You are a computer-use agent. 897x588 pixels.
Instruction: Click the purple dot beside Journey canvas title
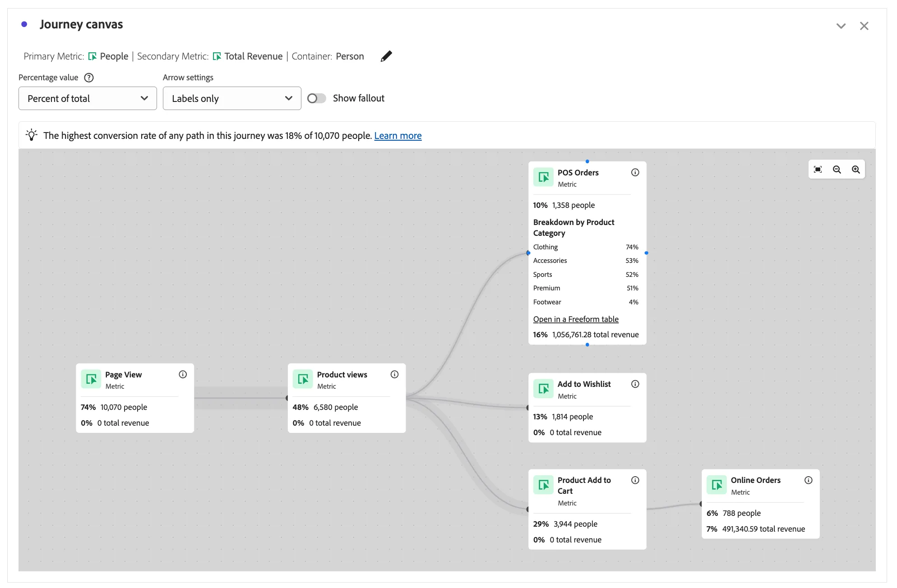pyautogui.click(x=24, y=24)
